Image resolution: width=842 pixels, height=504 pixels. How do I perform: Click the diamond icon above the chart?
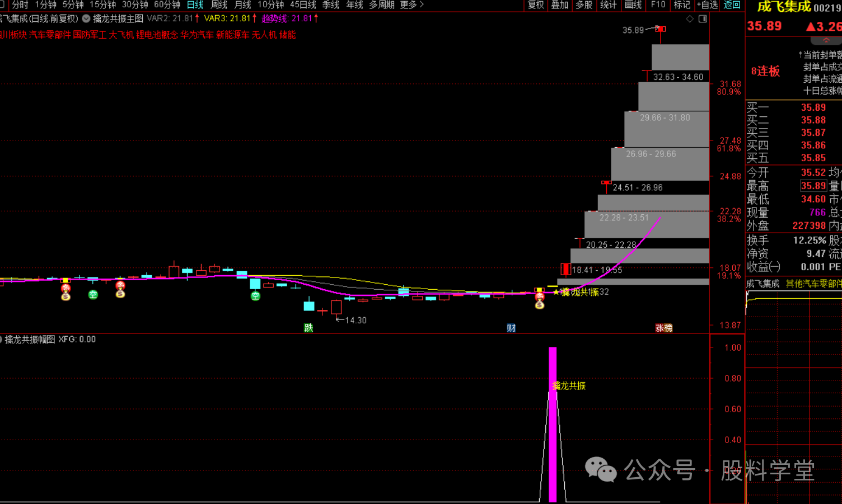[690, 19]
